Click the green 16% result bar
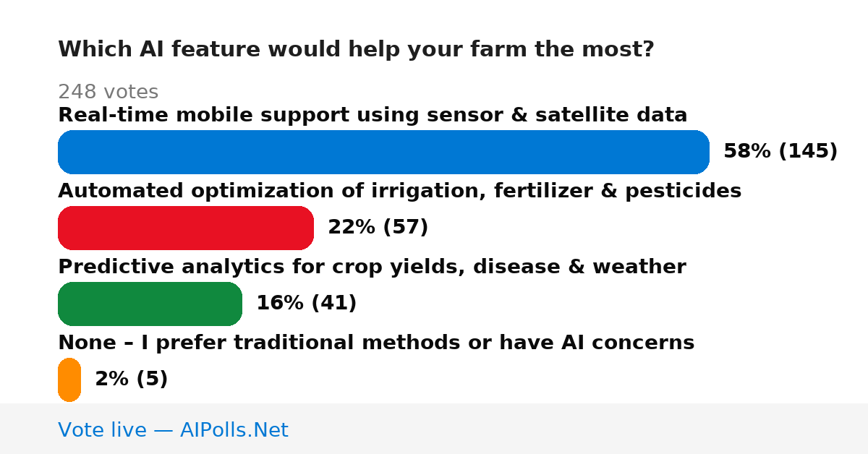Viewport: 868px width, 454px height. tap(150, 304)
